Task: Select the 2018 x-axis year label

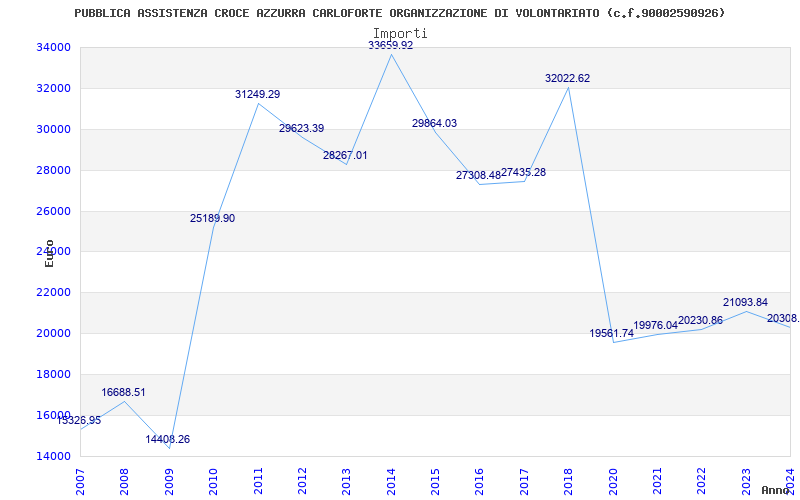Action: point(568,482)
